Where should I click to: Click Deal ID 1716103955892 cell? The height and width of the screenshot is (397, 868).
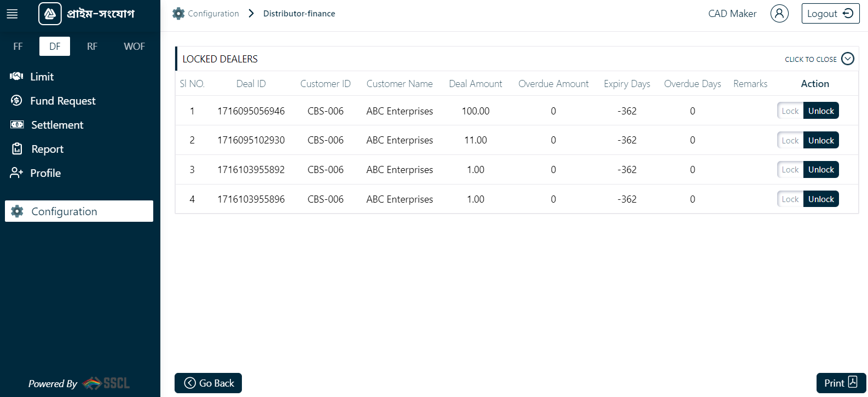(x=251, y=170)
